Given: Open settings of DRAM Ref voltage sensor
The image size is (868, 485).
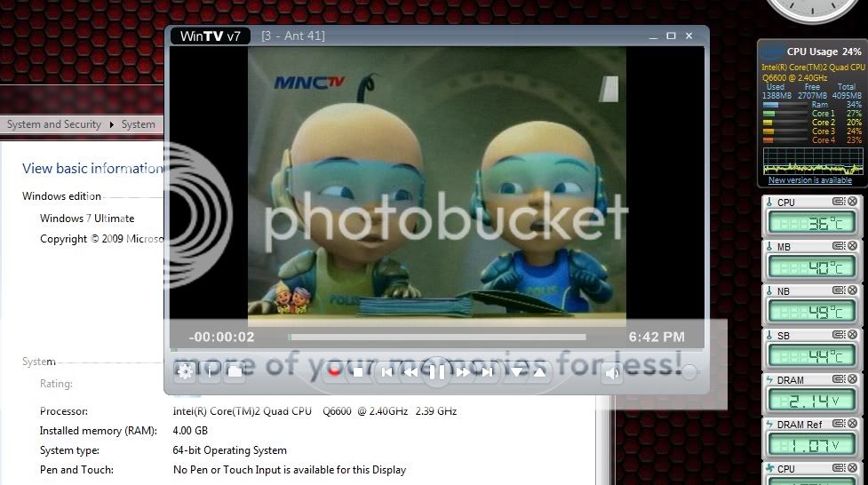Looking at the screenshot, I should (839, 423).
